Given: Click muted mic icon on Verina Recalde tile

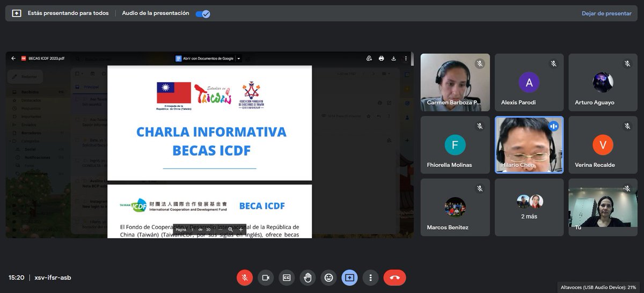Looking at the screenshot, I should coord(627,126).
